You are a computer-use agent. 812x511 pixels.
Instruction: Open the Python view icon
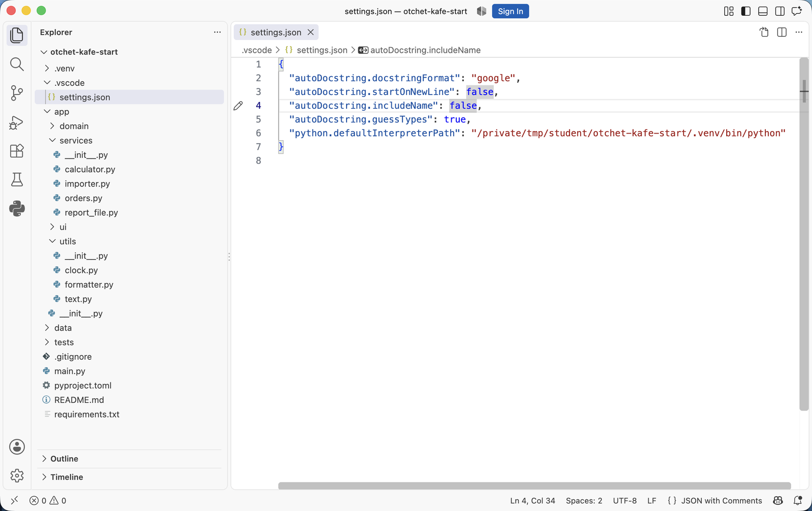point(17,208)
